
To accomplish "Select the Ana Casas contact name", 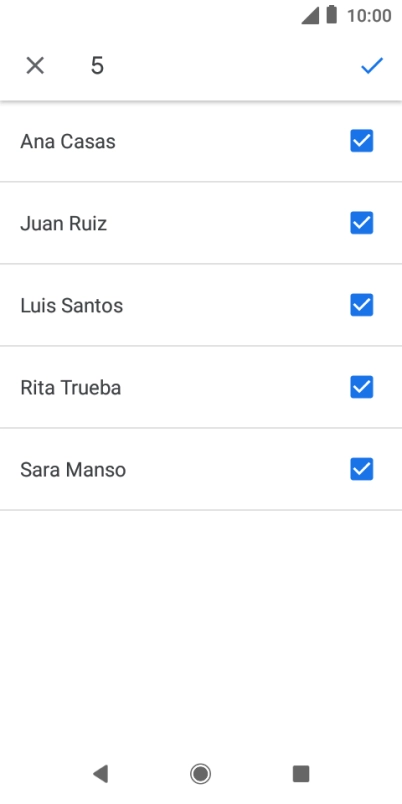I will [68, 142].
